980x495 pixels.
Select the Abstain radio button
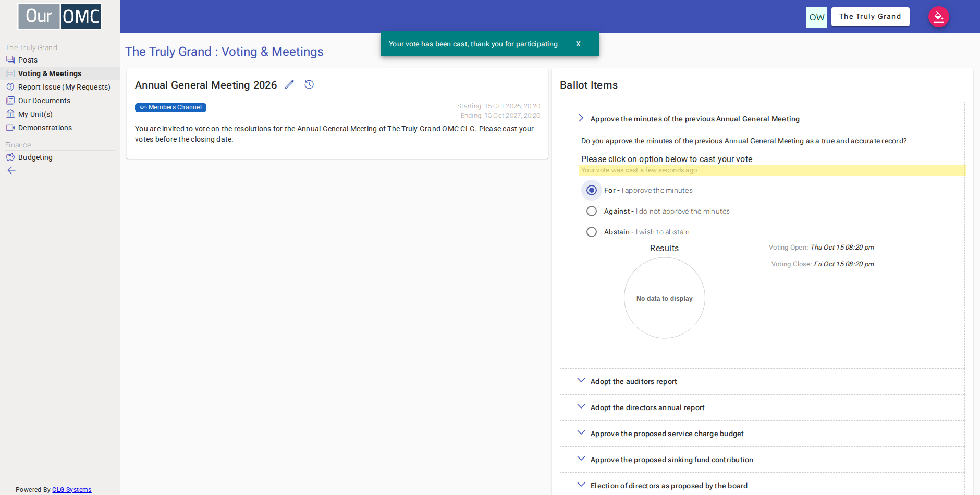click(x=592, y=232)
